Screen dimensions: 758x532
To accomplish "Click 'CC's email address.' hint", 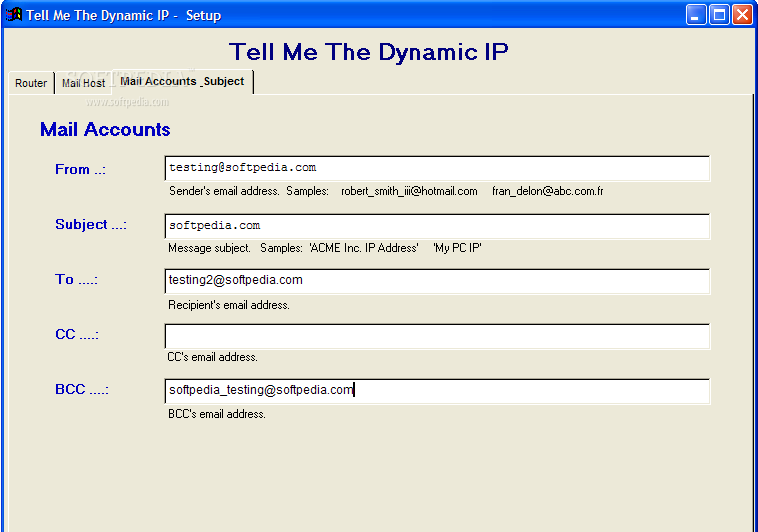I will [x=212, y=357].
